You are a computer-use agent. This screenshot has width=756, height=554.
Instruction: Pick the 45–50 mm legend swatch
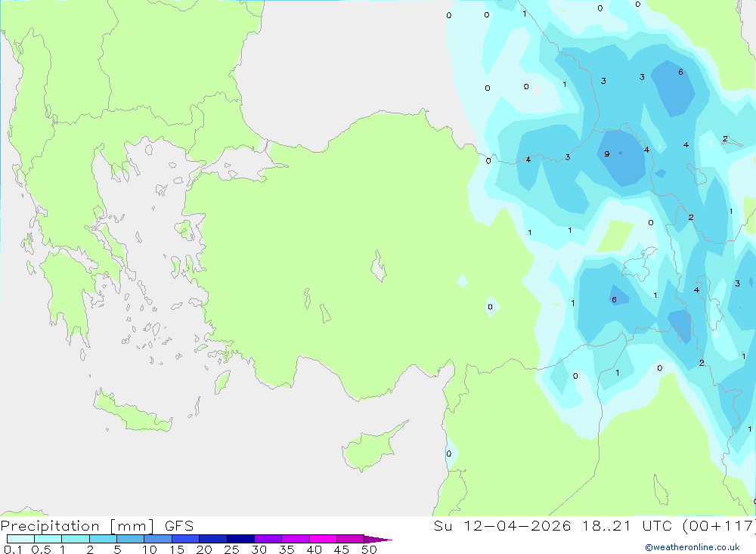350,539
